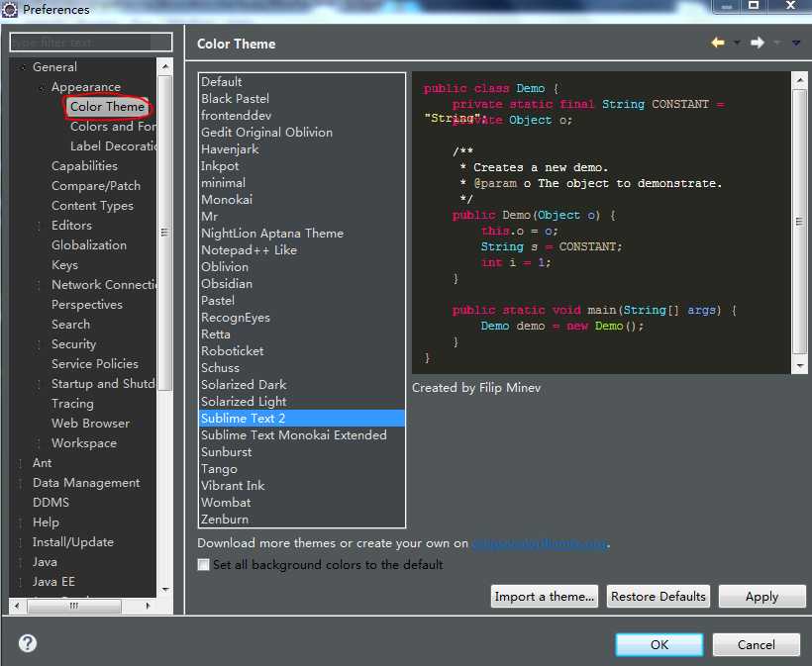Open Service Policies preferences page

coord(95,364)
